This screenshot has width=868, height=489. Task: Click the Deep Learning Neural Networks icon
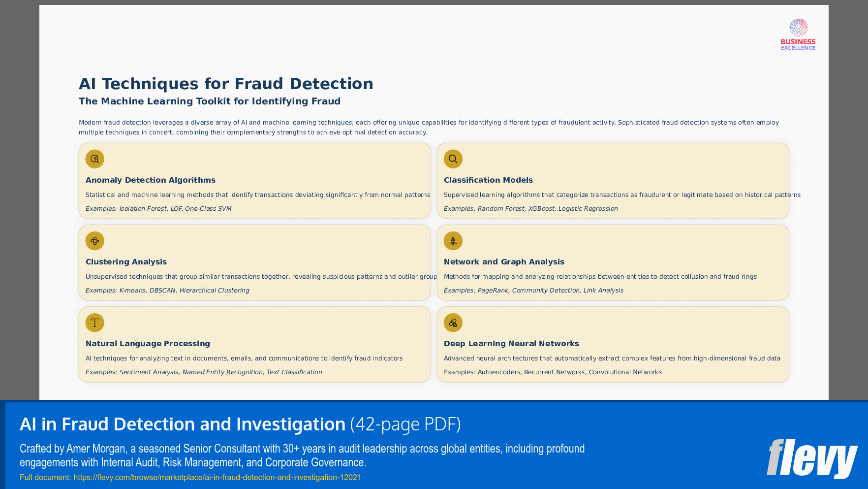click(453, 323)
